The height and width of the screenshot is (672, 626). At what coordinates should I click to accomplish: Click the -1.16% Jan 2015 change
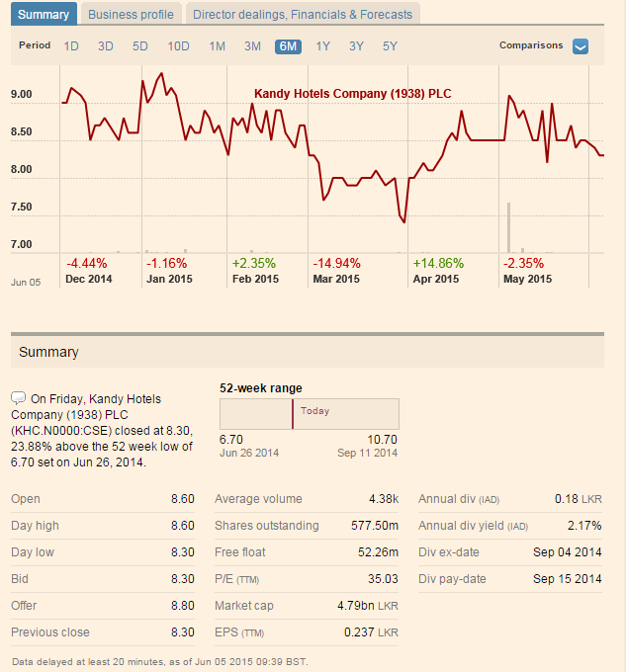(x=167, y=263)
